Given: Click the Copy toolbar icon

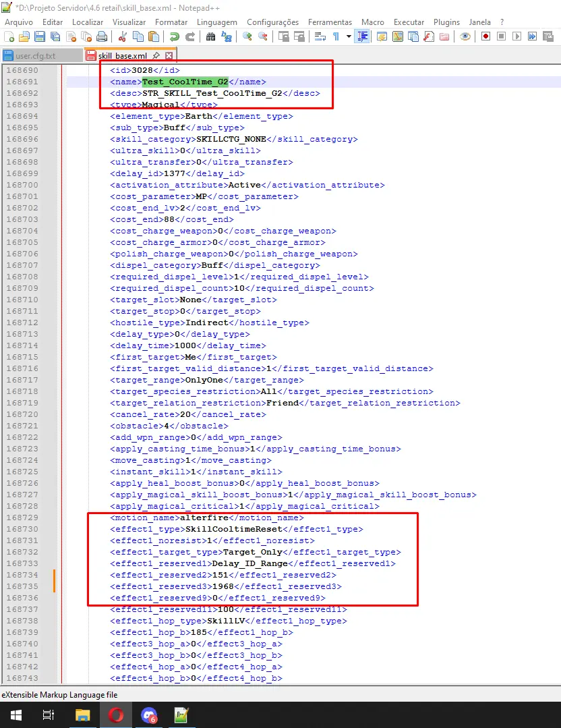Looking at the screenshot, I should click(x=138, y=36).
